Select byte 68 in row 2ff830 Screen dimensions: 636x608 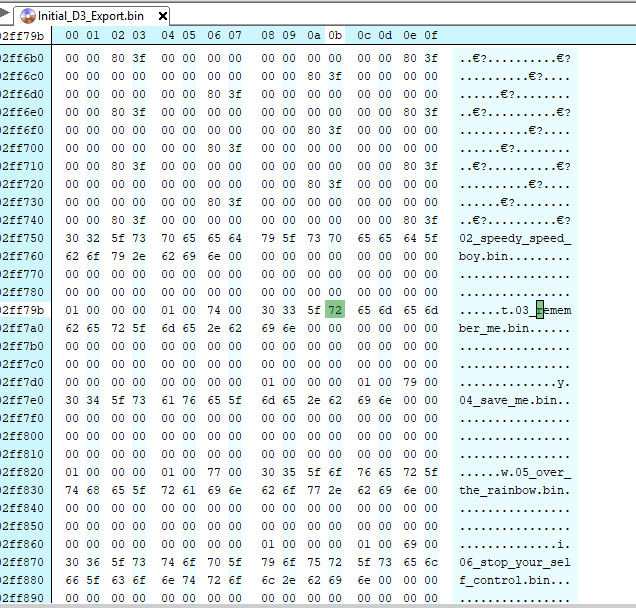pos(93,490)
